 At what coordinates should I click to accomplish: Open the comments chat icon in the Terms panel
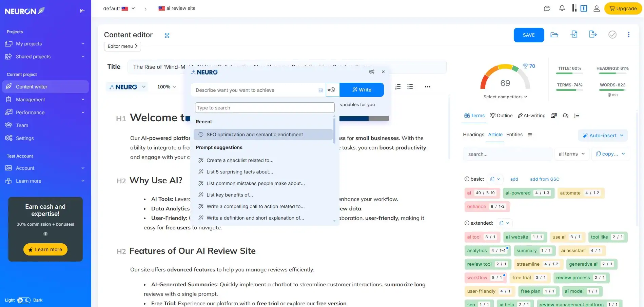pyautogui.click(x=565, y=116)
